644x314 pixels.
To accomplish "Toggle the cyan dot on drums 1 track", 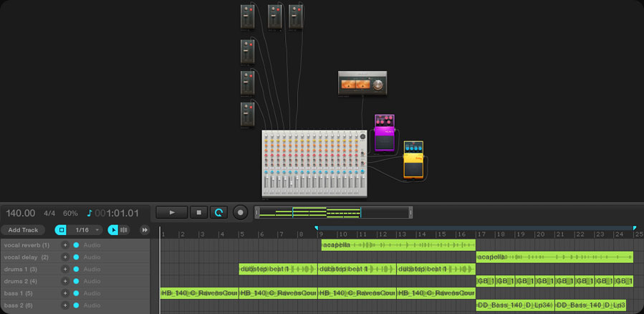I will click(x=76, y=270).
